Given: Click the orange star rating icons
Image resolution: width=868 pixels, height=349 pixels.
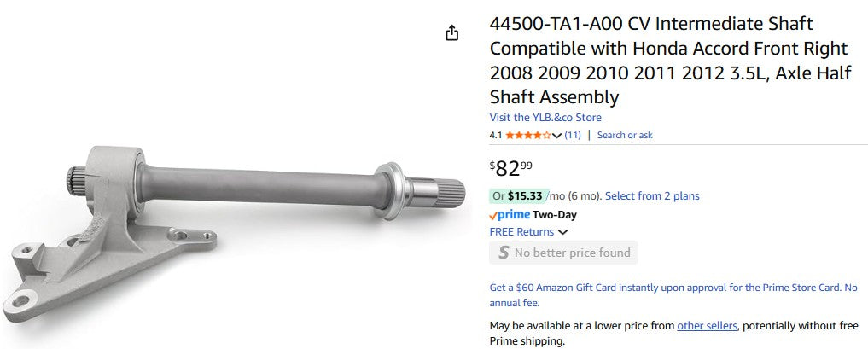Looking at the screenshot, I should [527, 135].
